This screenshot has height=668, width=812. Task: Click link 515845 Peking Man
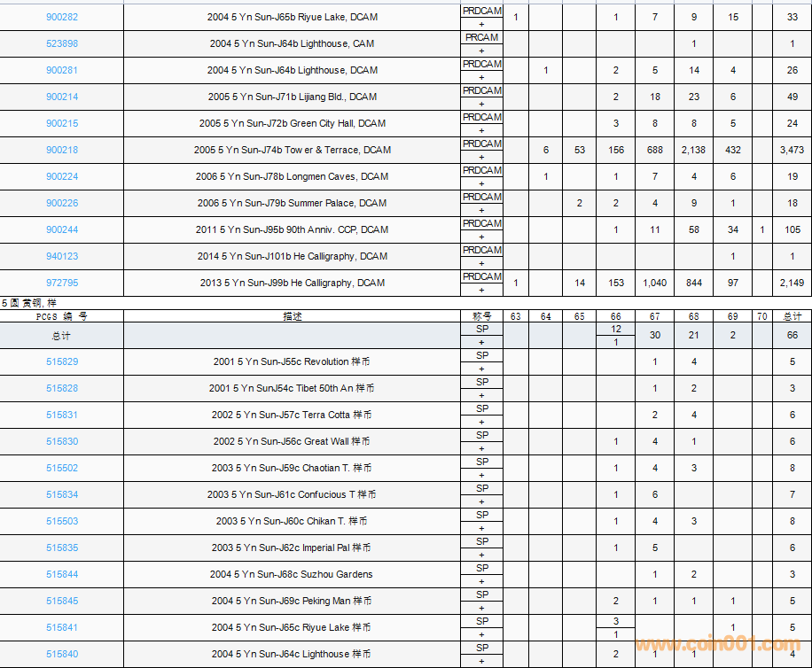click(62, 601)
